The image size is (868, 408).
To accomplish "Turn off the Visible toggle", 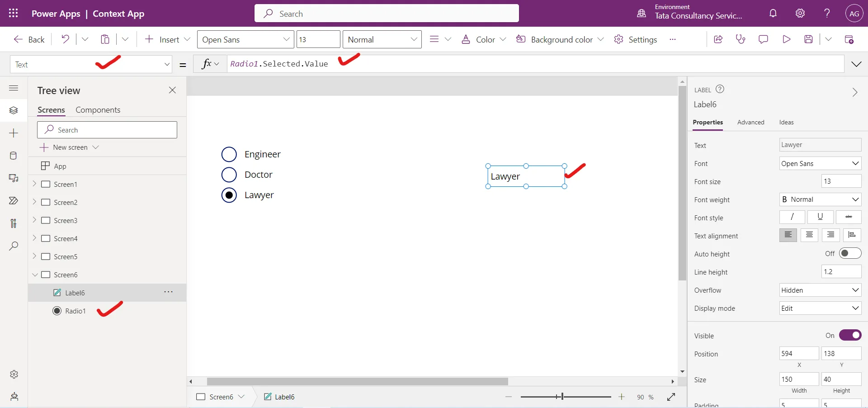I will coord(850,335).
